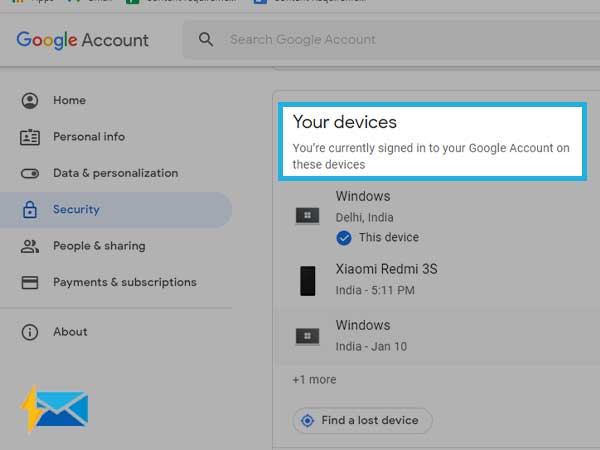Click the Windows icon for Delhi device
The width and height of the screenshot is (600, 450).
[308, 216]
